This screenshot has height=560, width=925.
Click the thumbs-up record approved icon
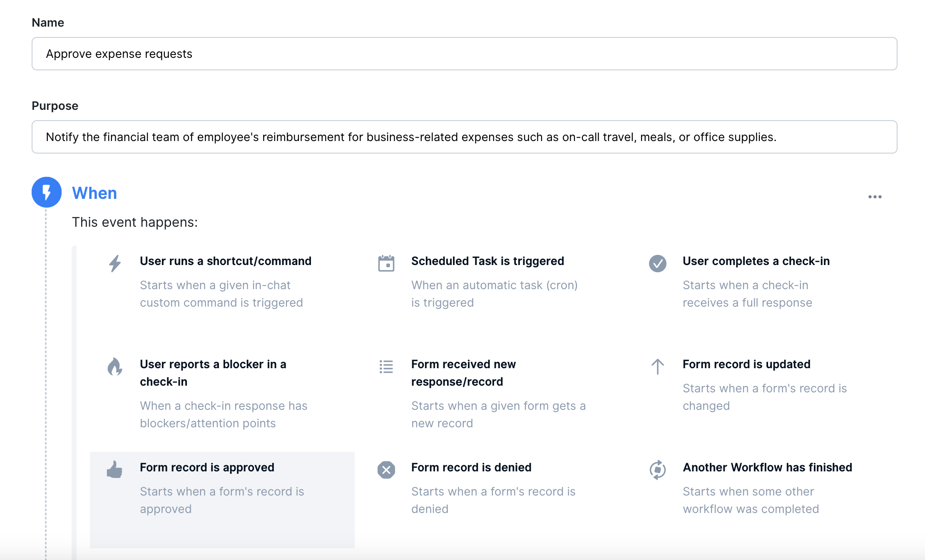(x=115, y=470)
